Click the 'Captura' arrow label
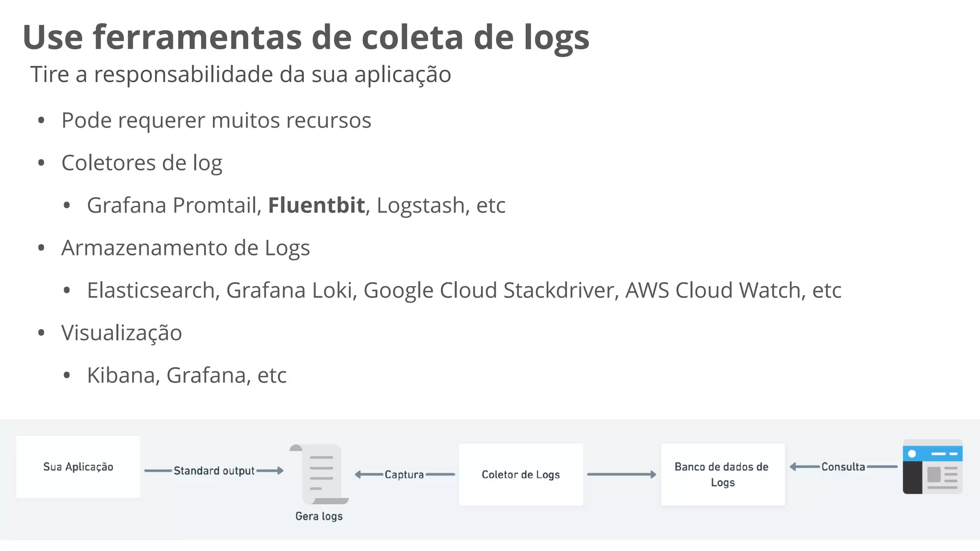Image resolution: width=980 pixels, height=551 pixels. tap(404, 474)
